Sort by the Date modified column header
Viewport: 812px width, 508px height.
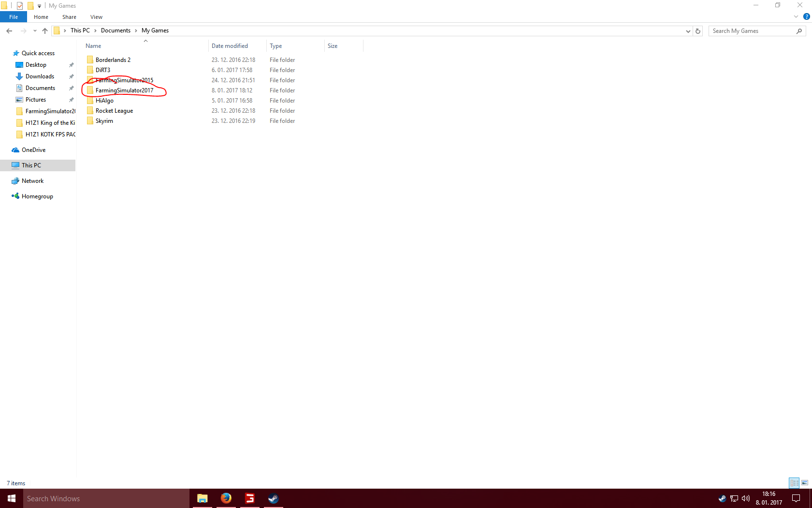pos(237,46)
